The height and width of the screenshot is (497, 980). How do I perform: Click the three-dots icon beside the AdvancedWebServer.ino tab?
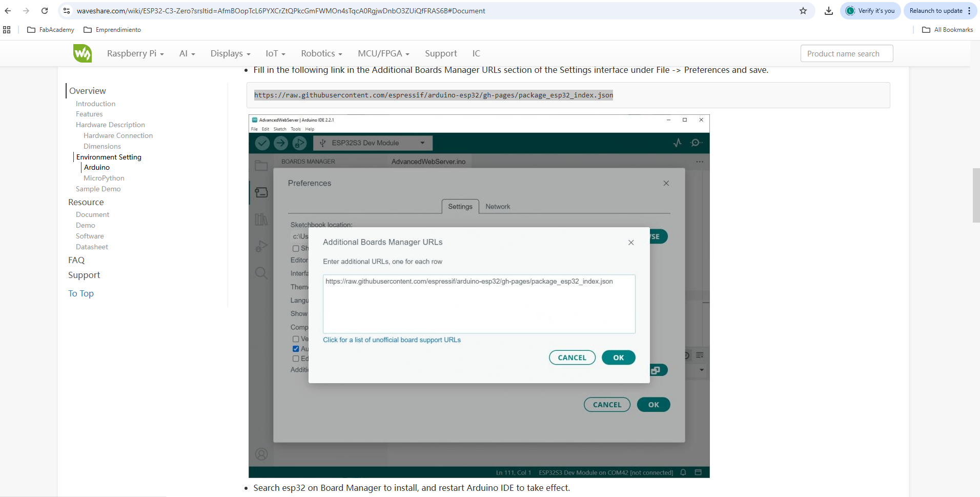[700, 162]
